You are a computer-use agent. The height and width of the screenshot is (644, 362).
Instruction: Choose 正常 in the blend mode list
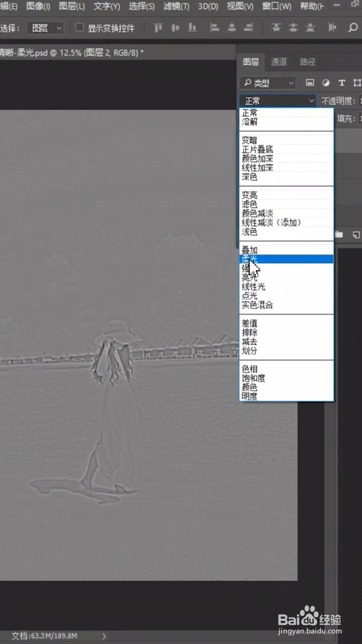tap(286, 113)
